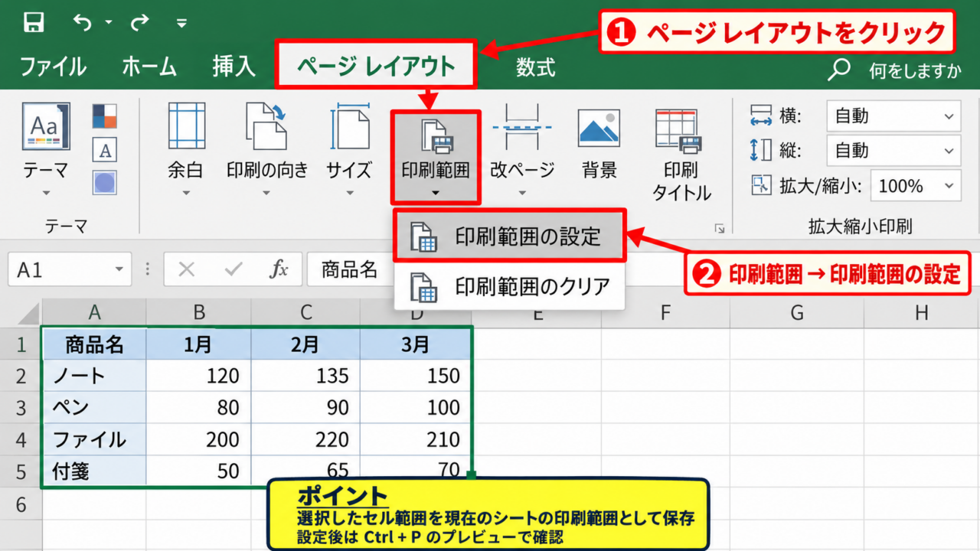Select column H header
The height and width of the screenshot is (551, 980).
[x=921, y=312]
